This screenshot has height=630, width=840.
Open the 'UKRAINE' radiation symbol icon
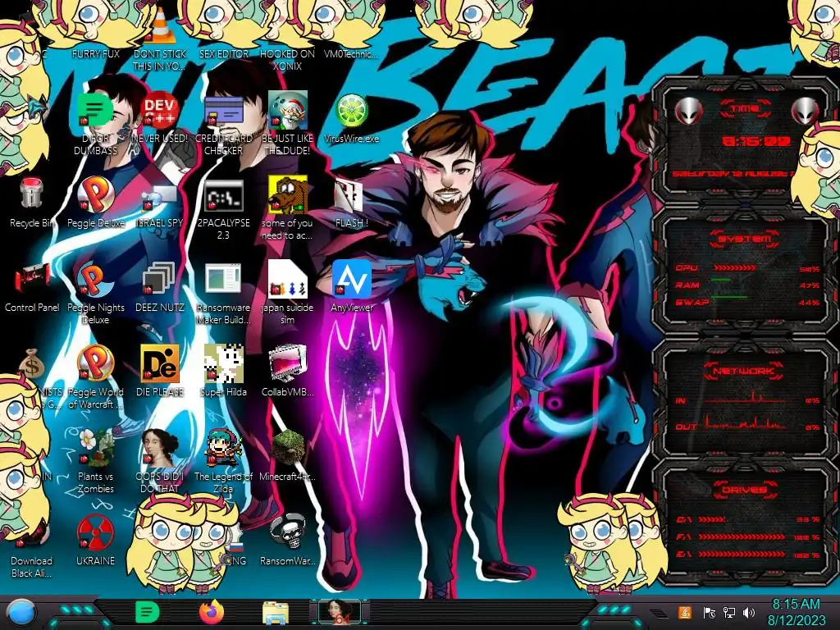(95, 532)
